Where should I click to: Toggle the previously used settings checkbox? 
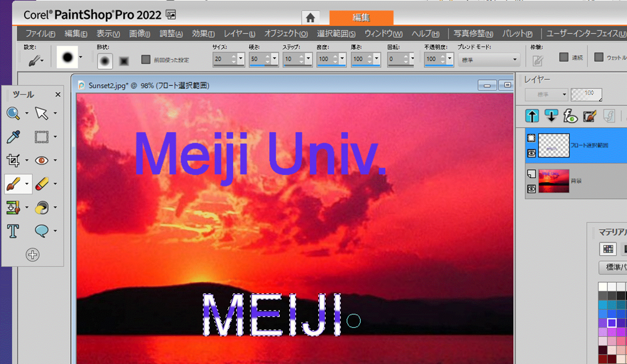click(146, 59)
